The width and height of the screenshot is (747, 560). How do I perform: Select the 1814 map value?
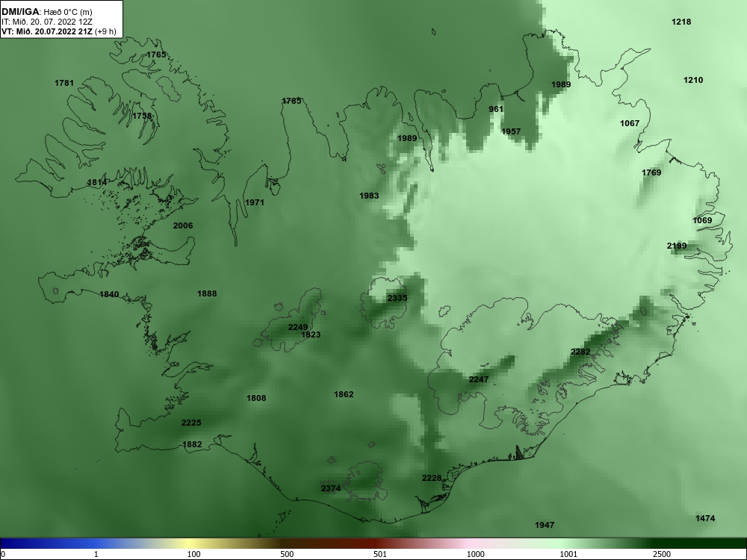[97, 182]
